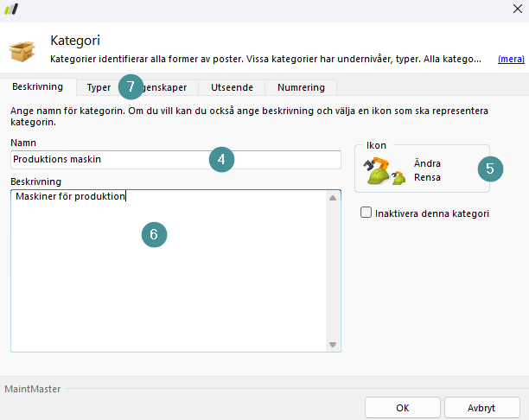Click the category icon with helmet and robot arm
The width and height of the screenshot is (529, 420).
pos(385,171)
